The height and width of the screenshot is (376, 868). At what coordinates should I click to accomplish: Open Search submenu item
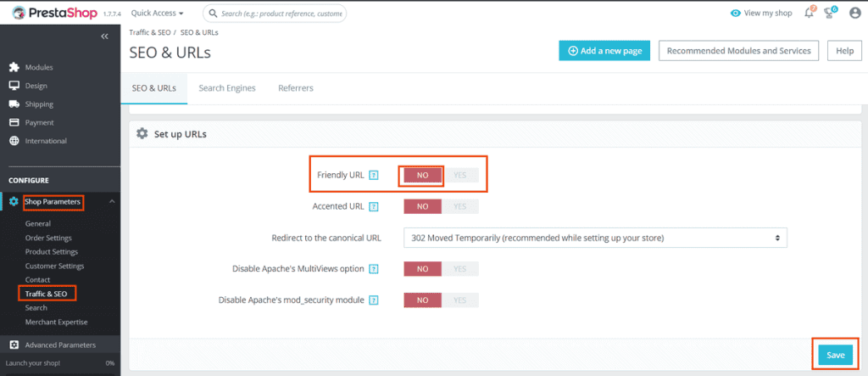(x=36, y=308)
